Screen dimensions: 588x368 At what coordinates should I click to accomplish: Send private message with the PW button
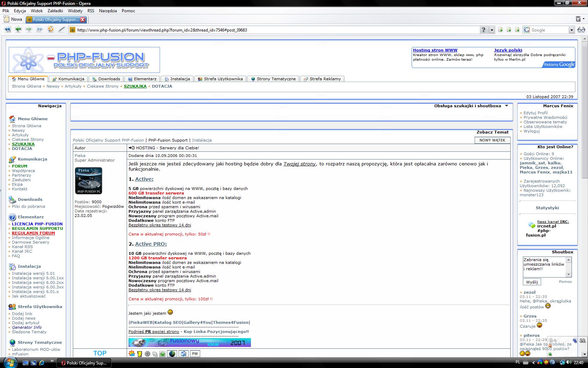coord(195,354)
